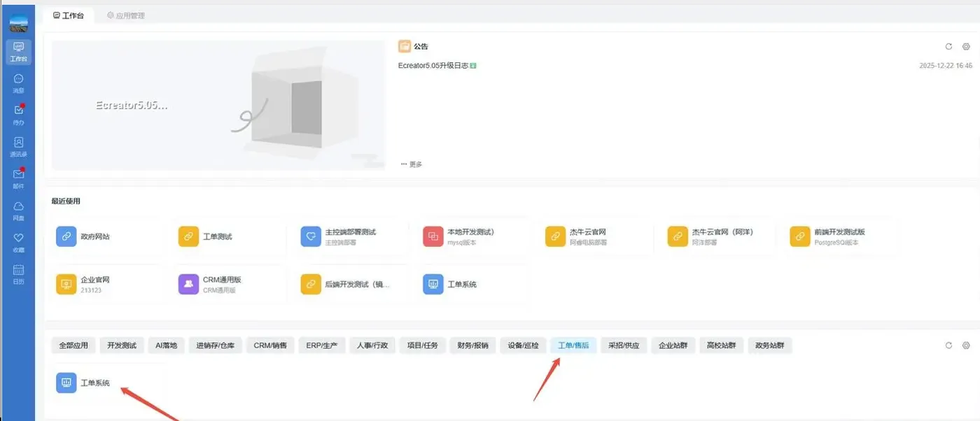Open 邮件 mail in sidebar

pos(18,179)
